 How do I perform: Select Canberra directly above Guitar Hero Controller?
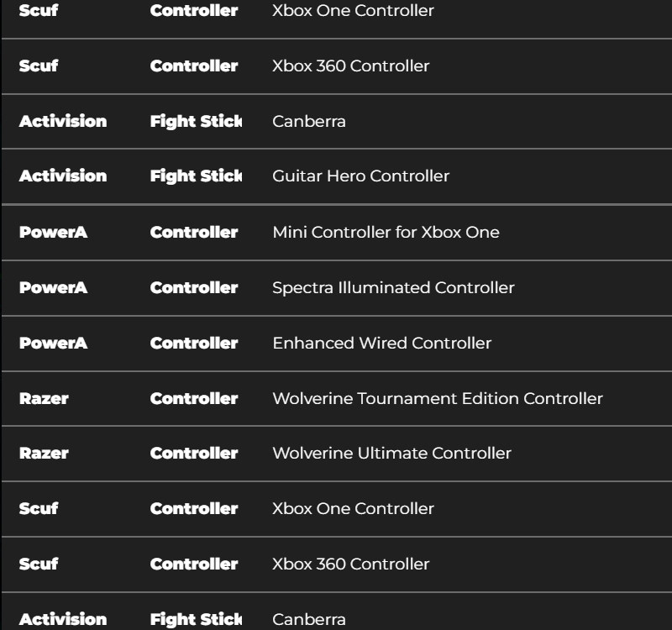click(308, 121)
